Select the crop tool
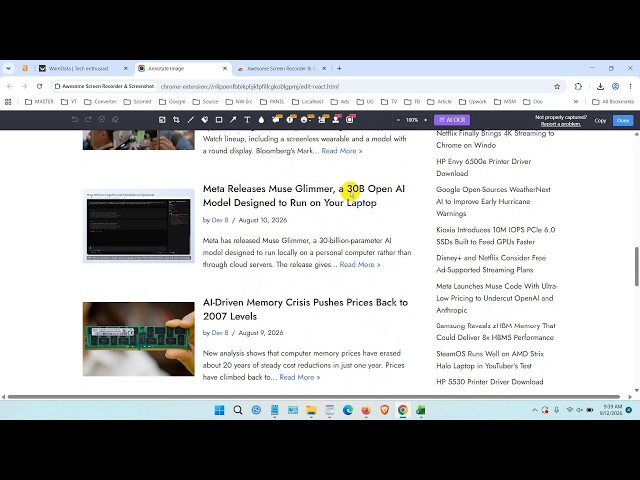The height and width of the screenshot is (480, 640). (176, 120)
